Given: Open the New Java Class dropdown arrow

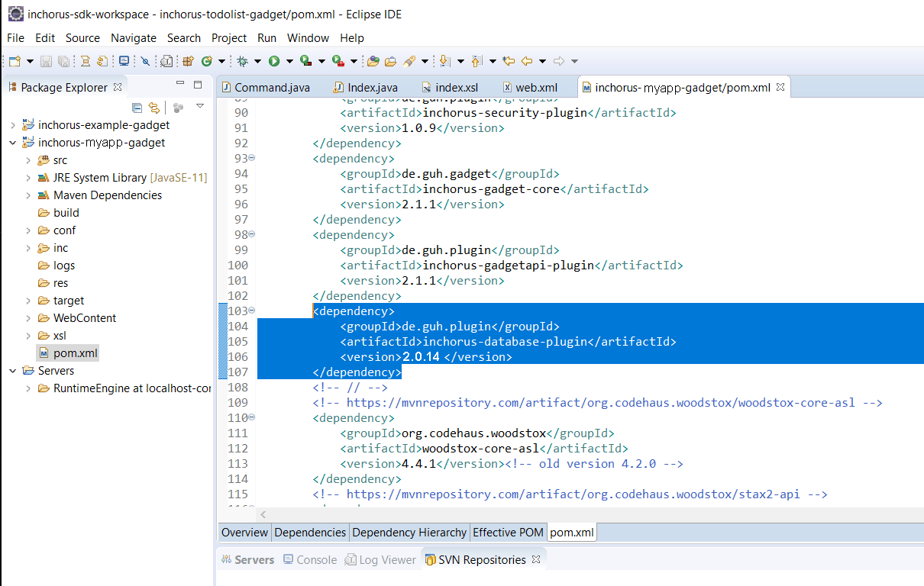Looking at the screenshot, I should (x=221, y=61).
